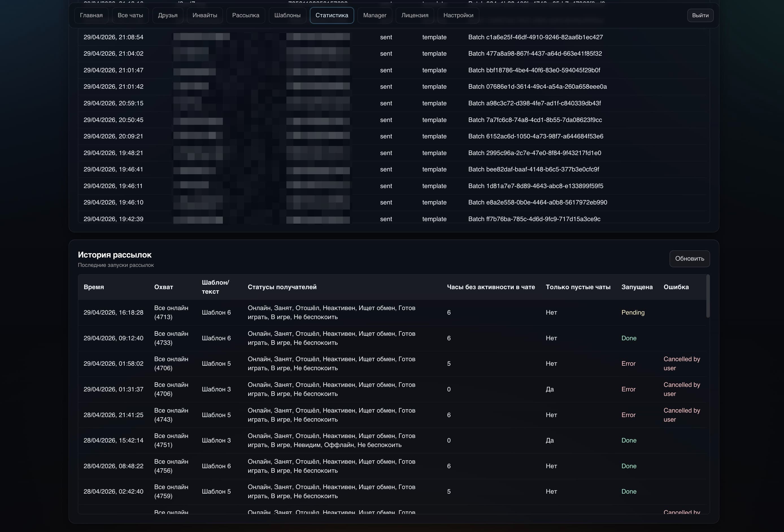Open the Главная tab
The height and width of the screenshot is (532, 784).
click(x=91, y=15)
